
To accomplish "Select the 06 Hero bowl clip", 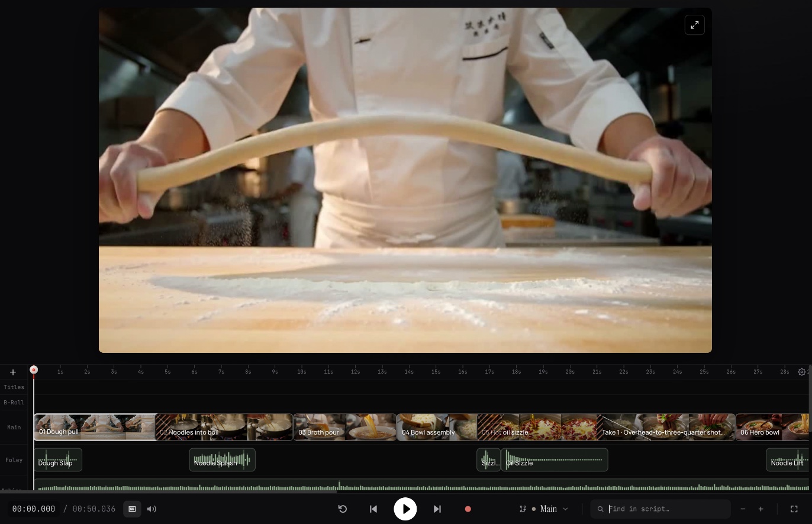I will point(772,427).
